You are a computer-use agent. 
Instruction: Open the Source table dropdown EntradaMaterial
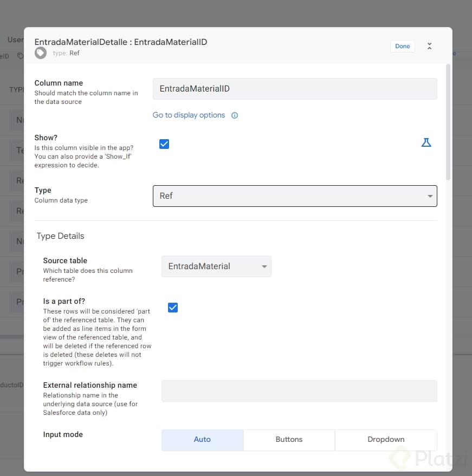point(216,266)
